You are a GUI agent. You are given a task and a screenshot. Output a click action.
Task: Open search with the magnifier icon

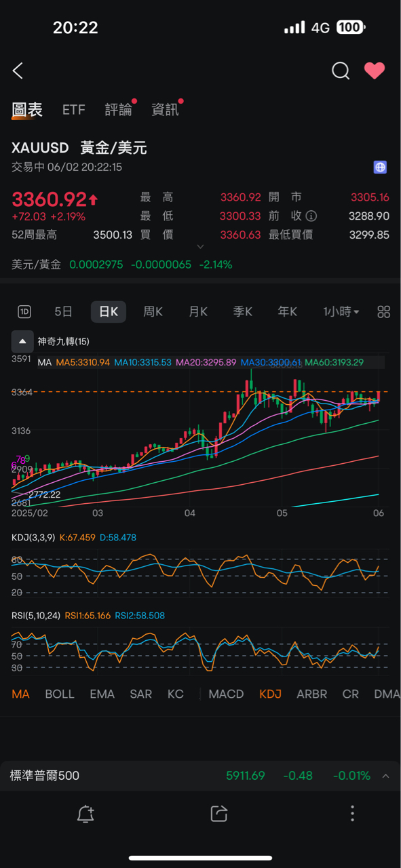click(x=341, y=71)
